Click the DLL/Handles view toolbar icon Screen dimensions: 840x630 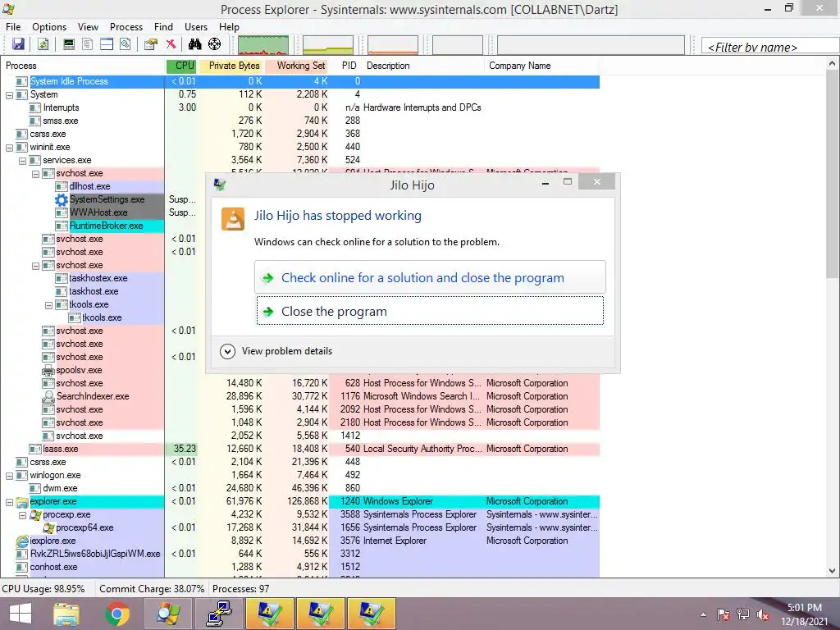tap(126, 44)
